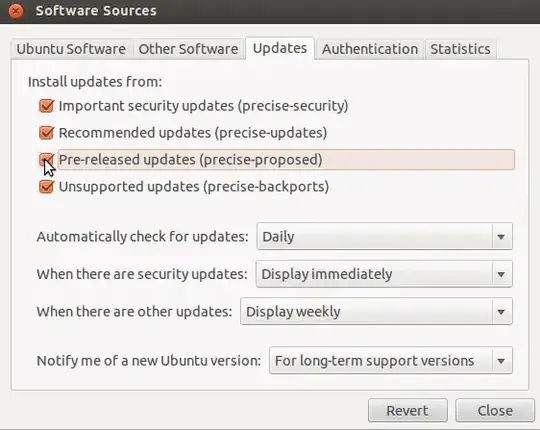Screen dimensions: 540x430
Task: Toggle Recommended updates (precise-updates) checkbox
Action: [x=46, y=133]
